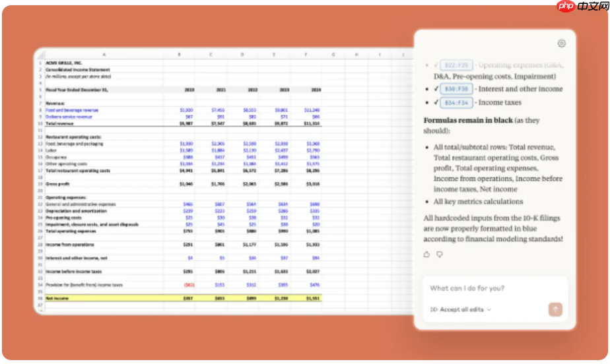Select the Food and beverage revenue label
Image resolution: width=610 pixels, height=364 pixels.
click(x=72, y=110)
